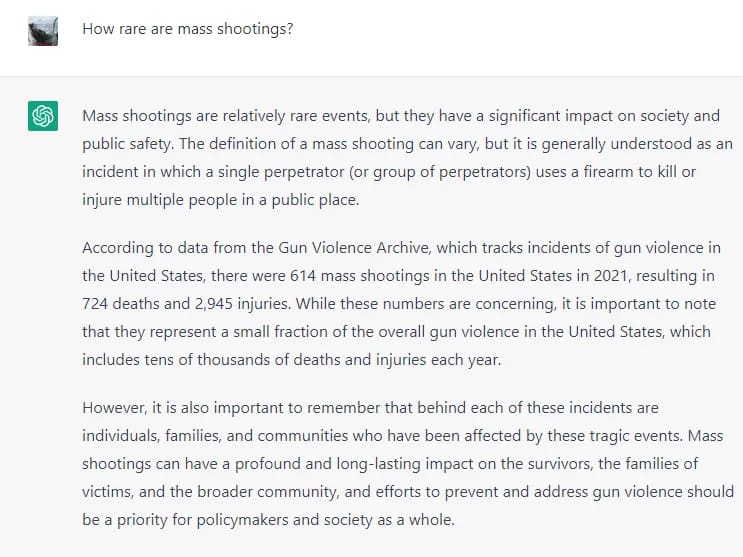Click the green ChatGPT logo icon
743x557 pixels.
[44, 117]
